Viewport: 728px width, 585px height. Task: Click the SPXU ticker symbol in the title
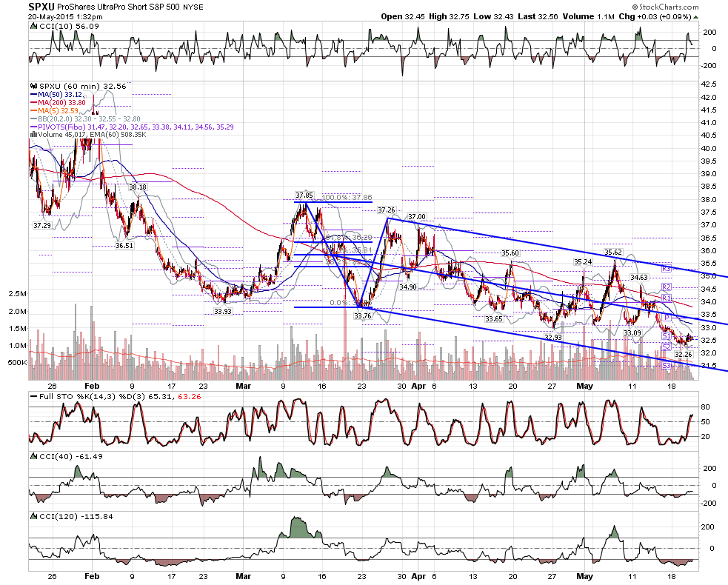pos(41,7)
